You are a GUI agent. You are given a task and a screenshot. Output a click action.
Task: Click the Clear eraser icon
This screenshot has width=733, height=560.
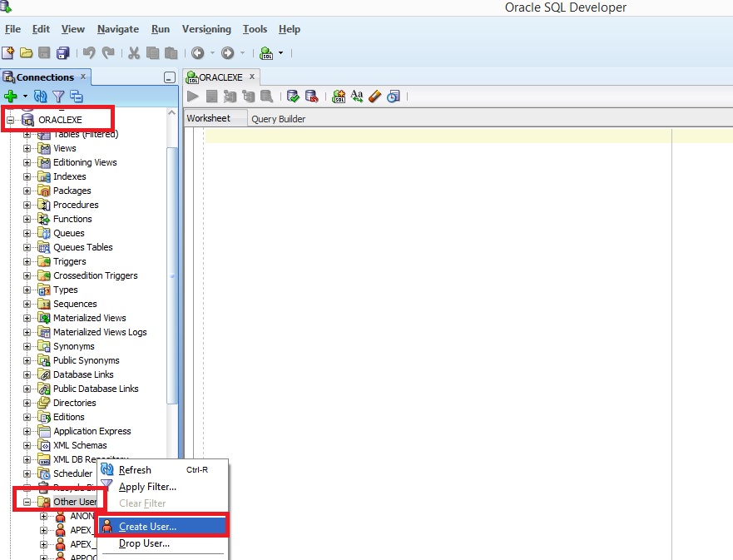pos(375,97)
